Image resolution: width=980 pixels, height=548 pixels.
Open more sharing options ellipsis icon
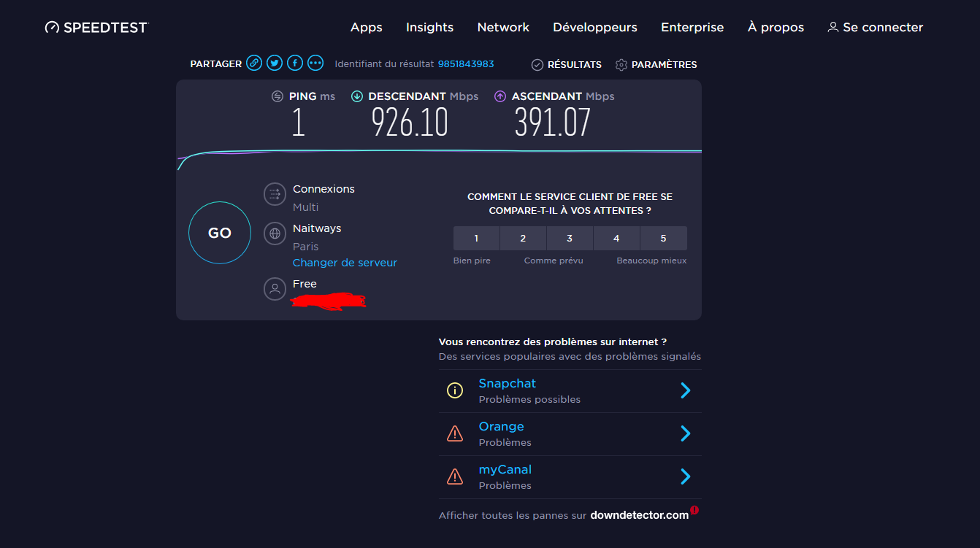tap(315, 63)
